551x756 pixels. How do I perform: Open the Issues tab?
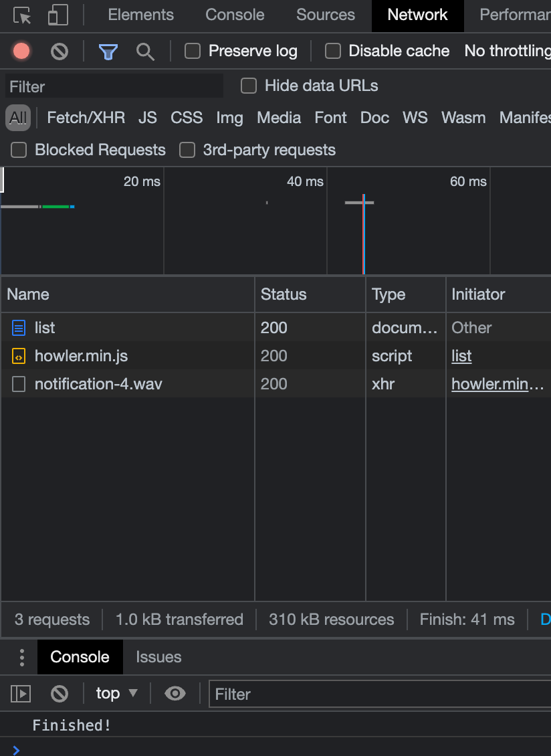(158, 657)
